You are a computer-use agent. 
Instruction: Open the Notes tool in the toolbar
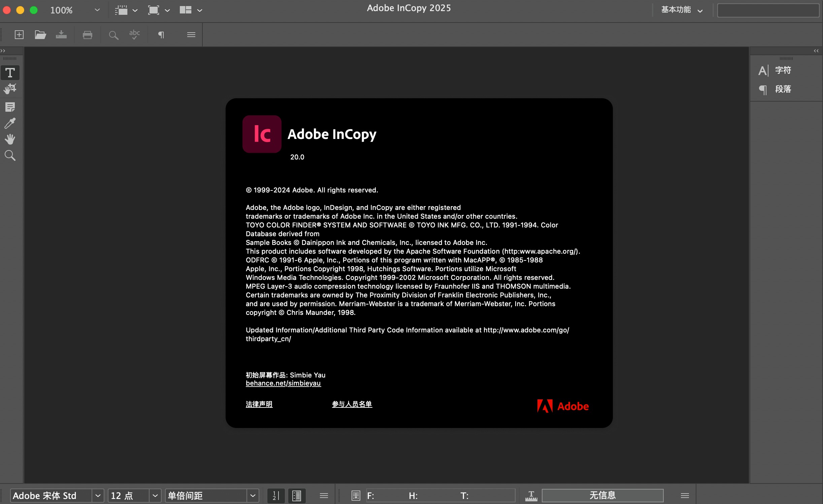pos(10,107)
